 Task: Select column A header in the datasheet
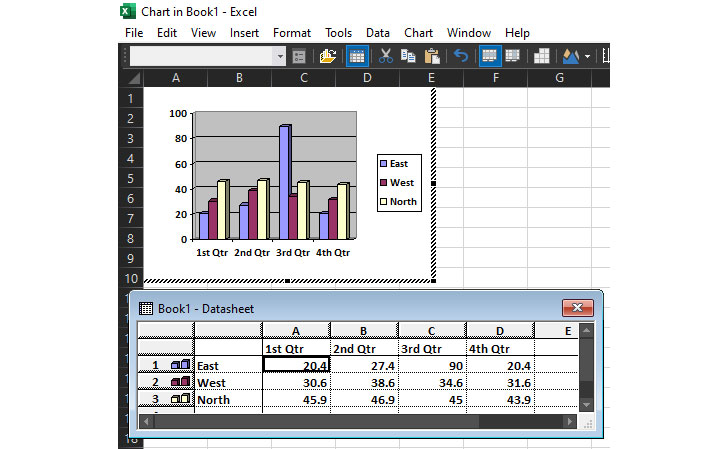pyautogui.click(x=296, y=330)
